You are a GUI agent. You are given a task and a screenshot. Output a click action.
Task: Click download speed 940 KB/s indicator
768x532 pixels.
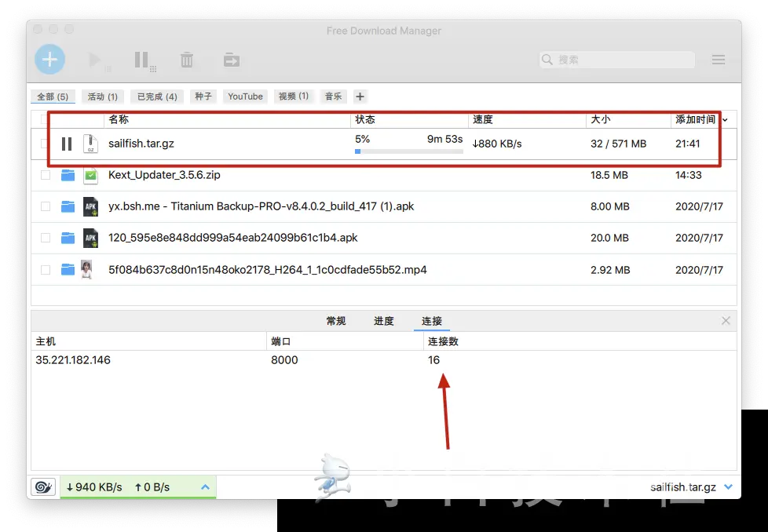pyautogui.click(x=94, y=487)
